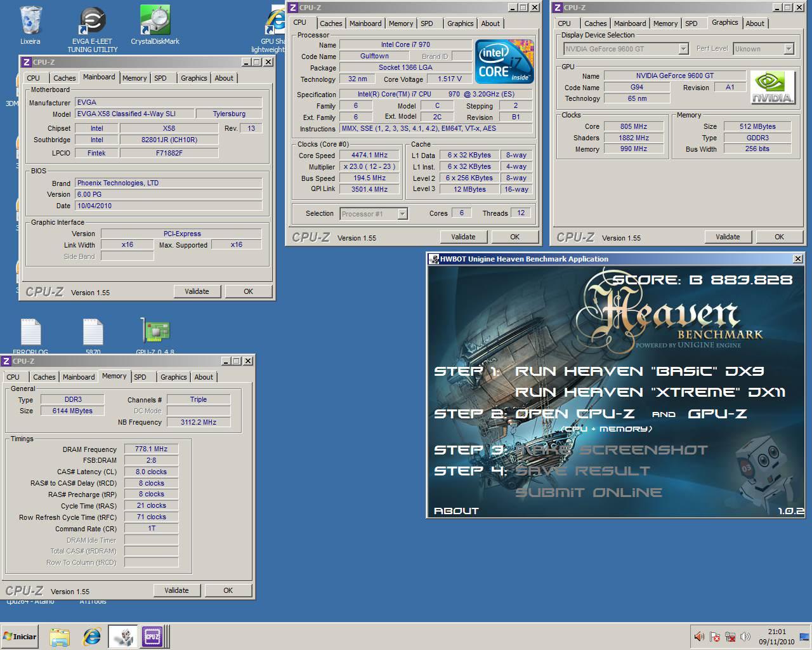
Task: Click OK in the Graphics window
Action: point(779,237)
